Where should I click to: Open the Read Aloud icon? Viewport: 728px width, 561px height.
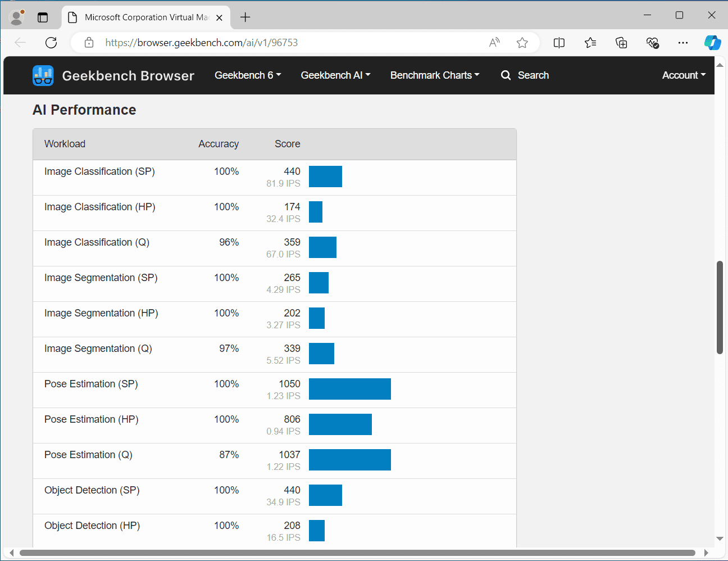494,43
